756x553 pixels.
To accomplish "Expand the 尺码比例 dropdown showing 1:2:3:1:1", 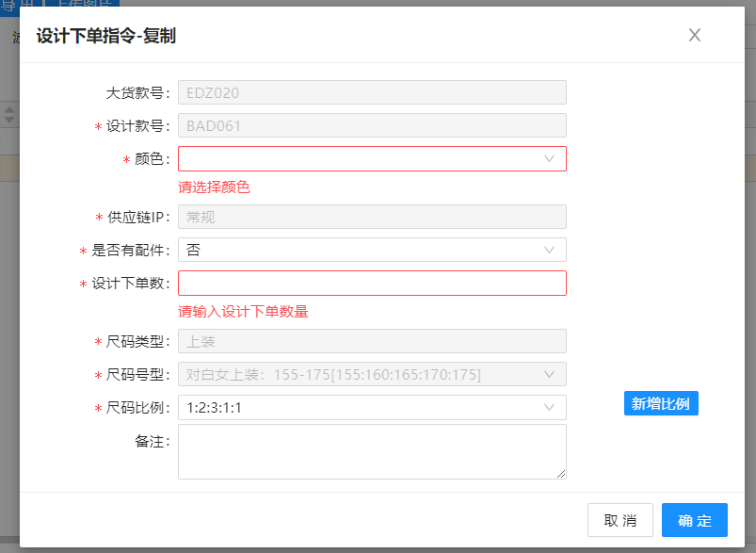I will (372, 407).
